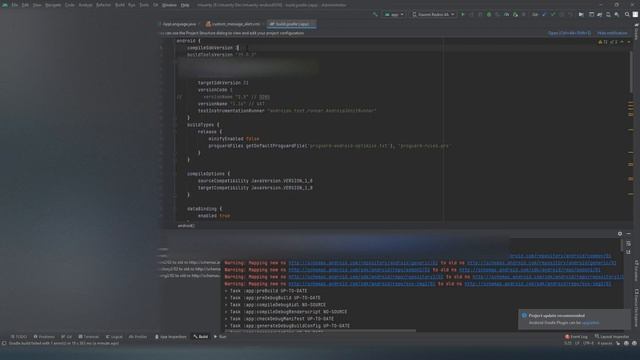Click the green Run app button
This screenshot has width=640, height=360.
(463, 15)
